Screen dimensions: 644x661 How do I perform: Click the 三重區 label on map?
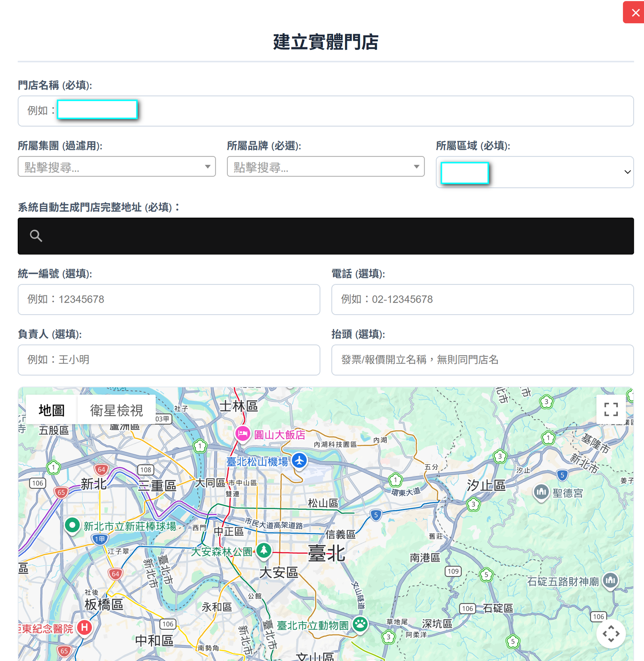(157, 486)
